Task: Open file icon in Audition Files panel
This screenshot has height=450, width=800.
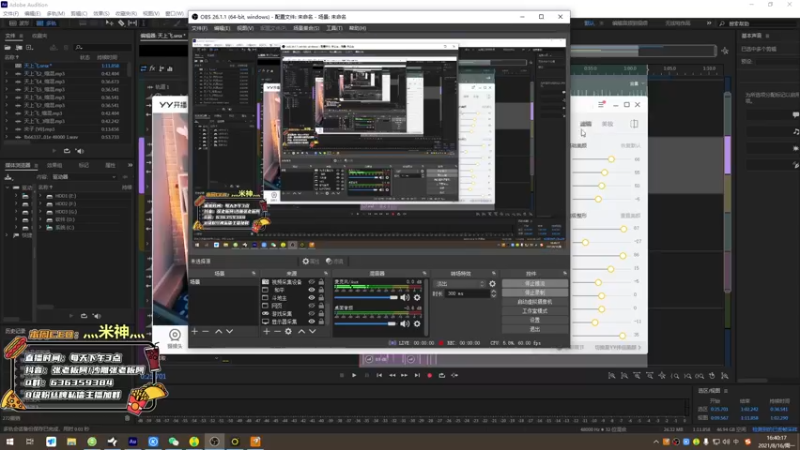Action: tap(8, 47)
